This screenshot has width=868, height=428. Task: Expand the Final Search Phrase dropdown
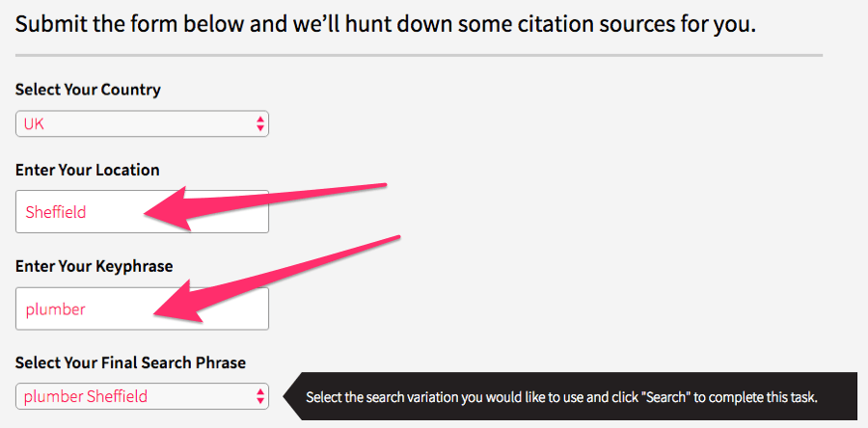[142, 396]
